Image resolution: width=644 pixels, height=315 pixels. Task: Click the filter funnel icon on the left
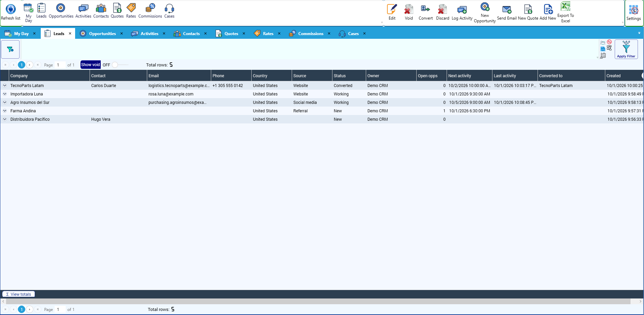[x=10, y=49]
